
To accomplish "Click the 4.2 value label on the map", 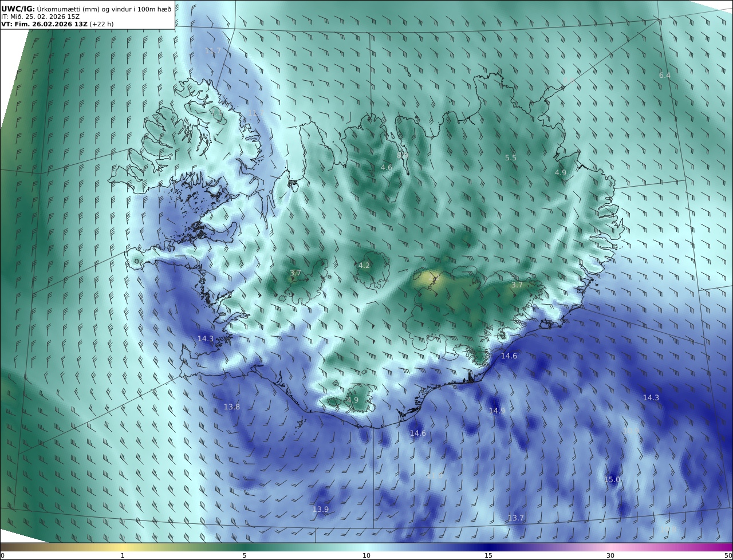I will pyautogui.click(x=364, y=266).
